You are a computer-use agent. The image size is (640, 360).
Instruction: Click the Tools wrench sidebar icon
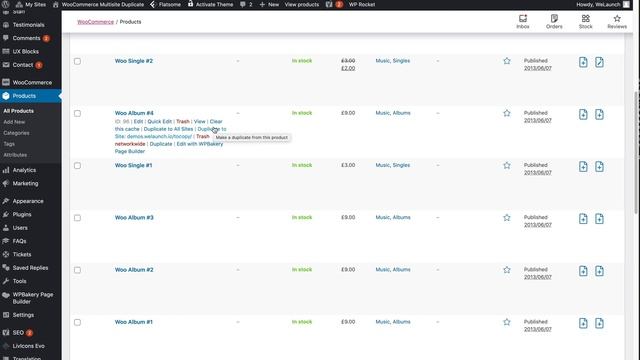pos(6,281)
